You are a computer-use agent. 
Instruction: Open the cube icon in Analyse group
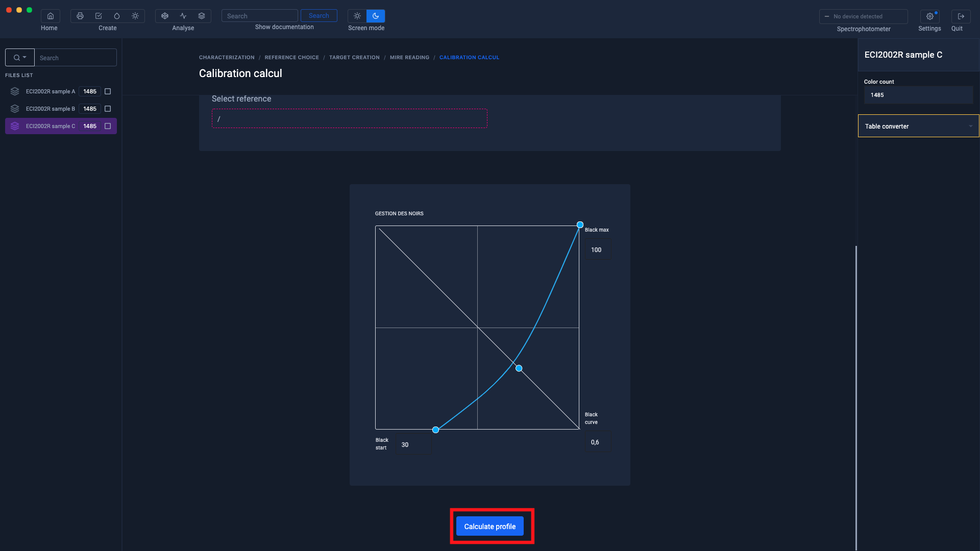tap(165, 16)
